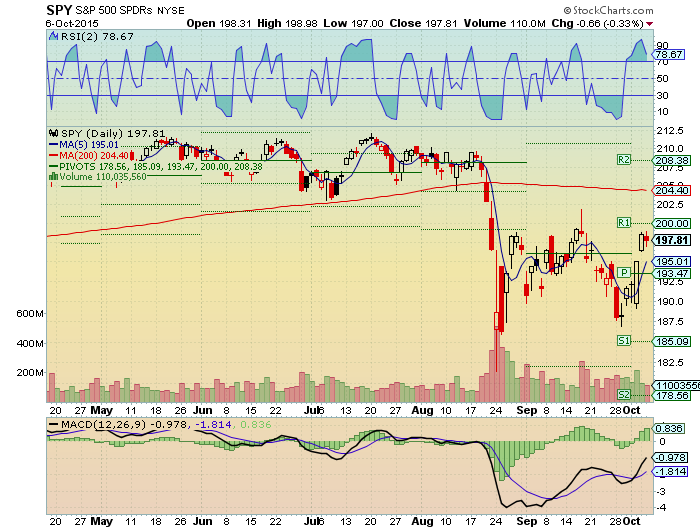Screen dimensions: 700x530
Task: Click the Low 197.00 value
Action: coord(353,23)
